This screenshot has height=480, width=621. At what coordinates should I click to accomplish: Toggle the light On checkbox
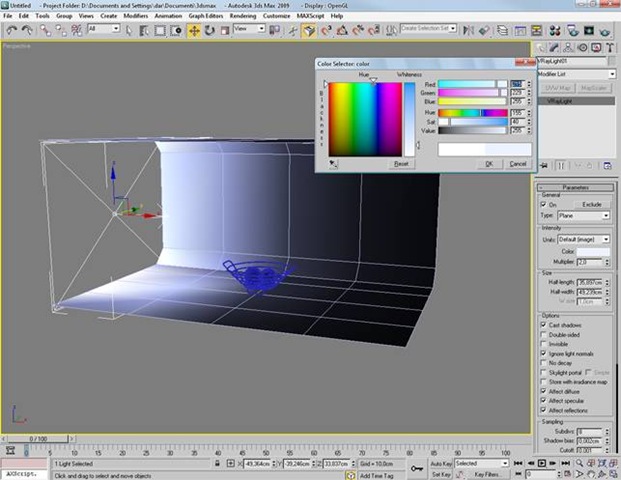544,204
